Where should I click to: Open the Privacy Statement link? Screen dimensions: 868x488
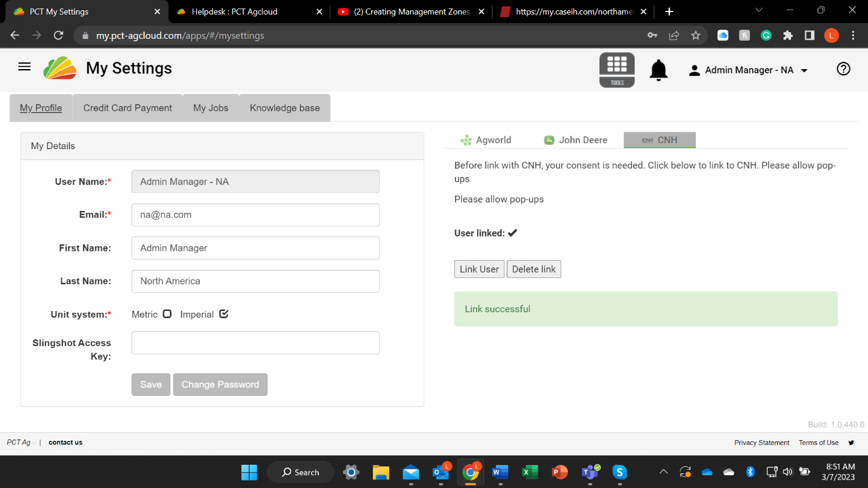pos(762,443)
